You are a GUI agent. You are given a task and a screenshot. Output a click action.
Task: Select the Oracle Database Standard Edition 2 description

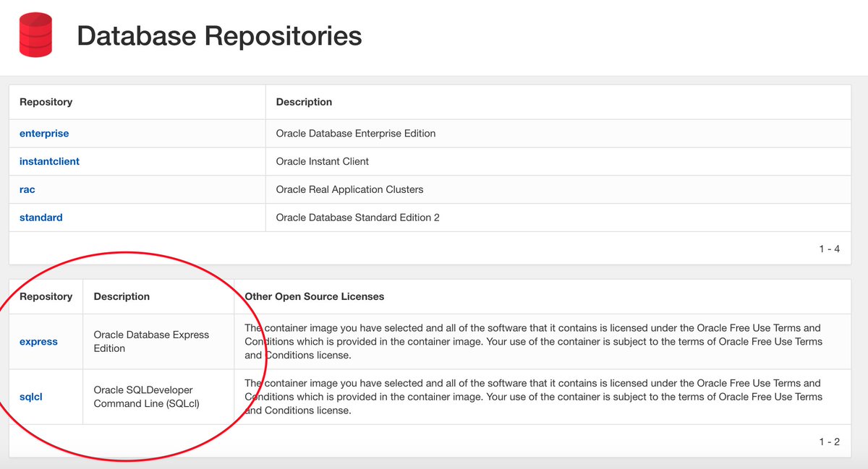(x=357, y=218)
